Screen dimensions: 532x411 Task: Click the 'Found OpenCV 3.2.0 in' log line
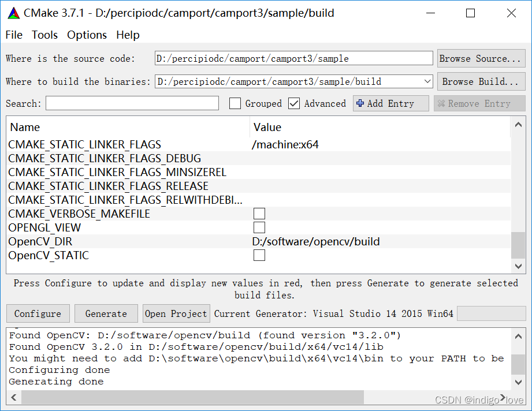point(196,347)
